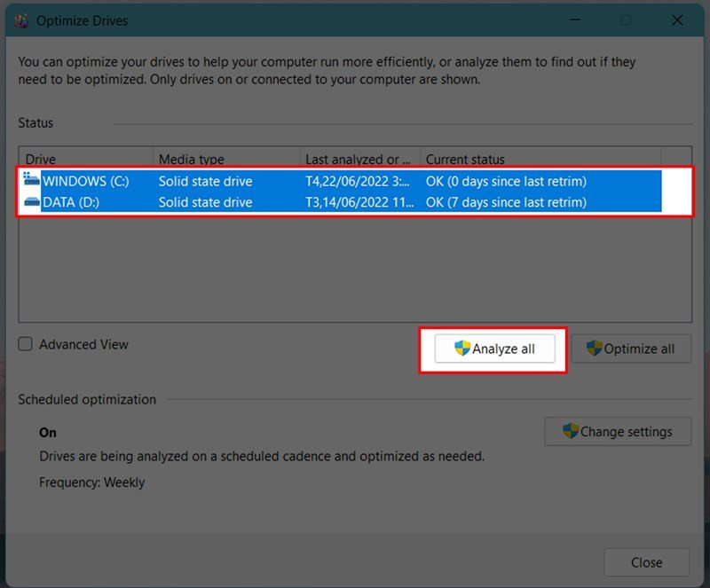Maximize the Optimize Drives window
Screen dimensions: 710x588
(x=627, y=20)
